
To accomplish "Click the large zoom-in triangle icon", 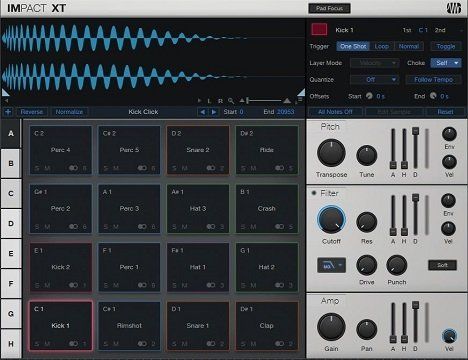I will 287,100.
